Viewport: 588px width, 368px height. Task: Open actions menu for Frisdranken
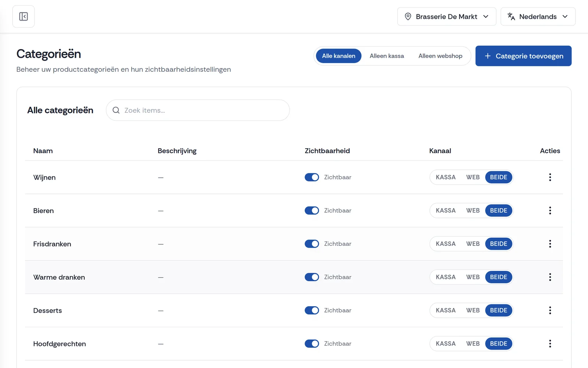tap(550, 244)
